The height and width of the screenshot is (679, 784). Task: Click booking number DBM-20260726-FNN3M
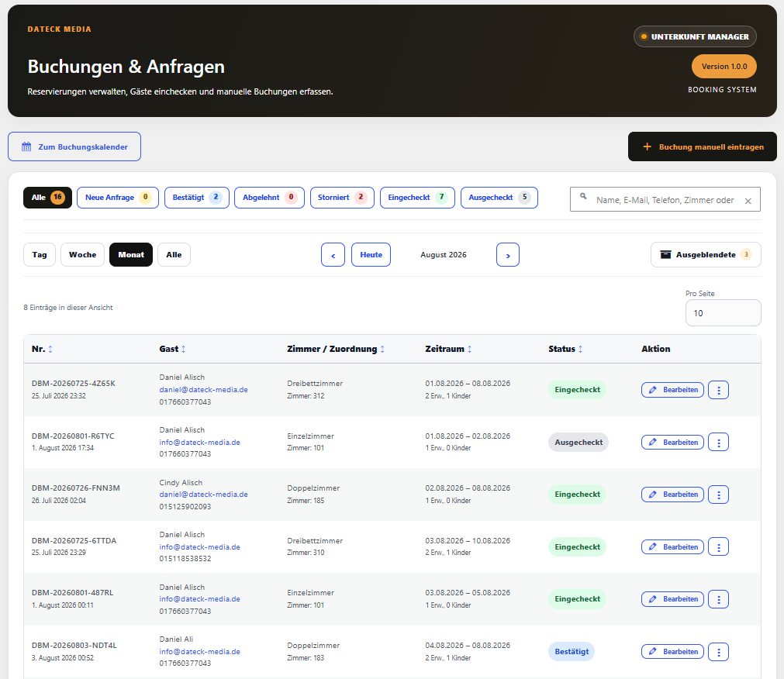(75, 488)
